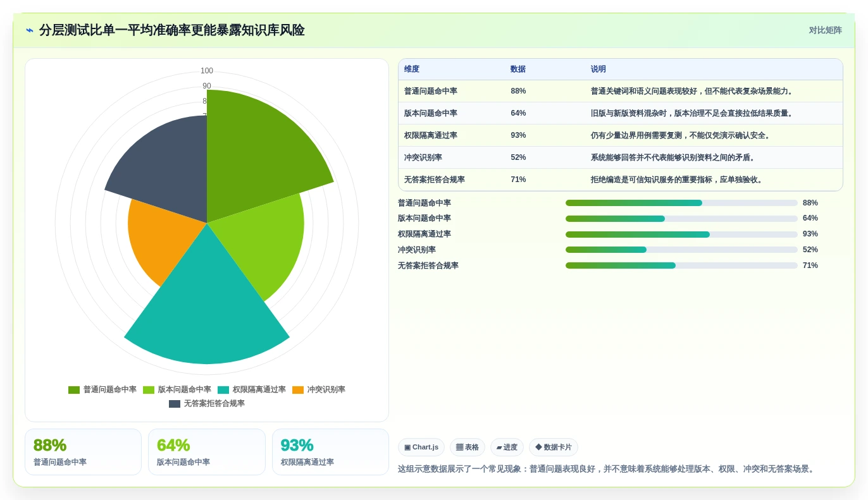Click the page title 分层测试比单一平均准确率
This screenshot has height=500, width=868.
click(x=172, y=30)
